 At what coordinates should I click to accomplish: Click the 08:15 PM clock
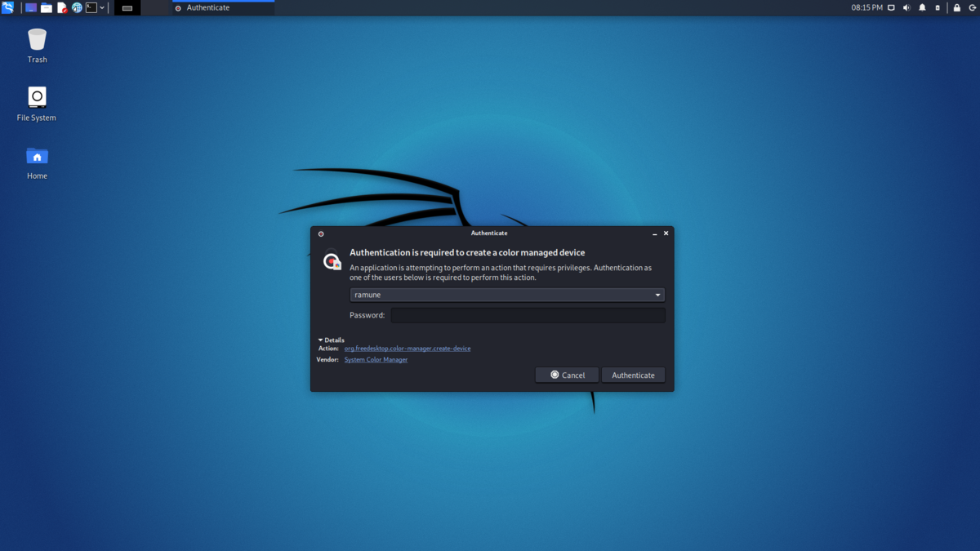coord(866,7)
